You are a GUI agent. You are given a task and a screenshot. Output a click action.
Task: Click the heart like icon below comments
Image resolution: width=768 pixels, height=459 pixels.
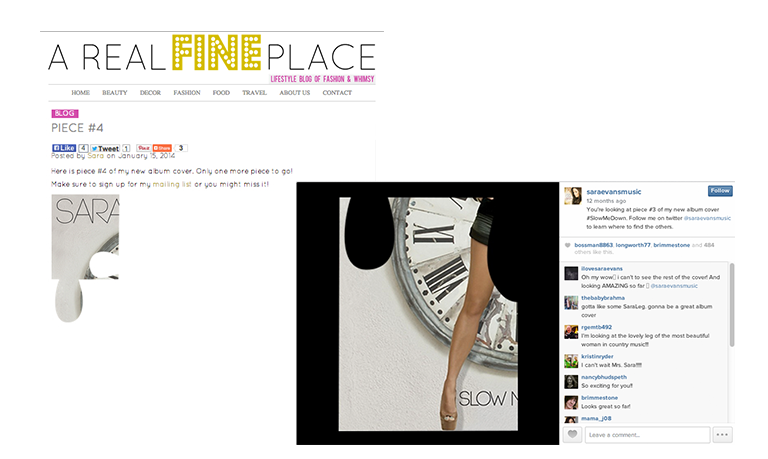572,435
